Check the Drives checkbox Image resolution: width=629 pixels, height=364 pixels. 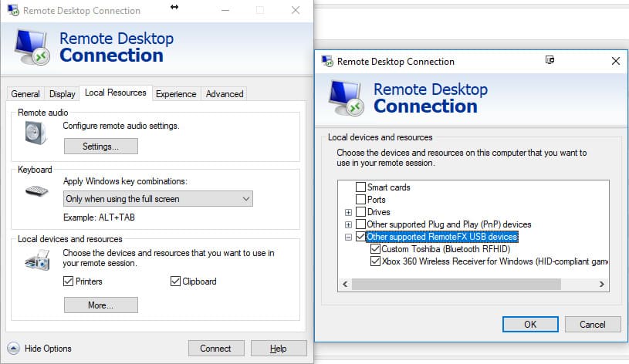[360, 211]
